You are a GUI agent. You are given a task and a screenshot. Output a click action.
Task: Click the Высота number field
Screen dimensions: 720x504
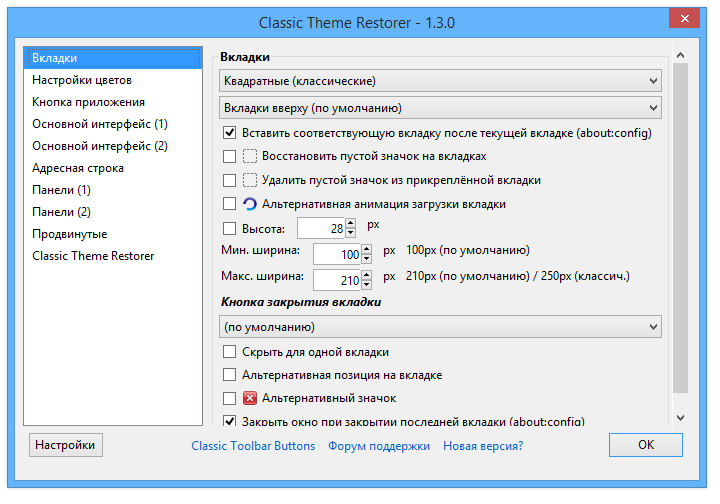(321, 228)
